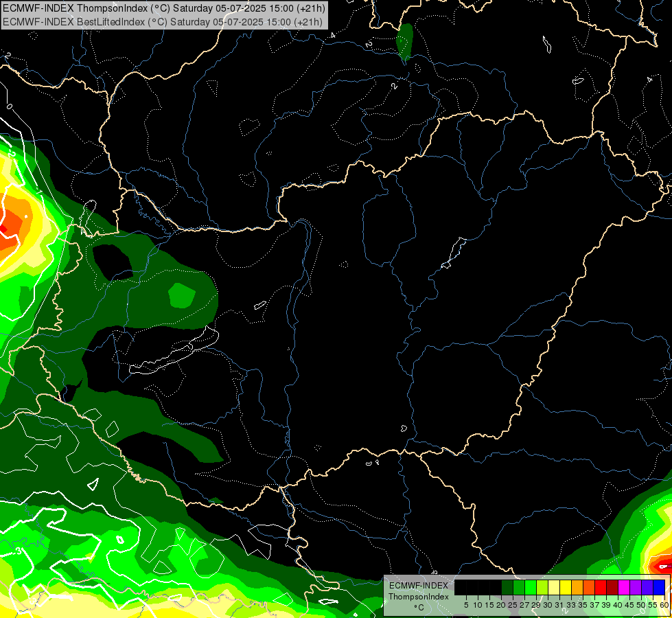Click the BestLiftedIndex title line at top

coord(163,22)
